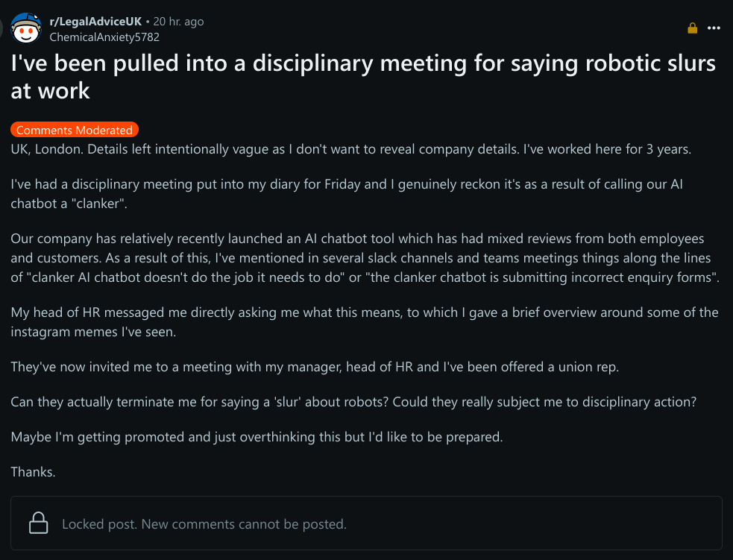Click the post title about robotic slurs
This screenshot has height=560, width=733.
362,77
